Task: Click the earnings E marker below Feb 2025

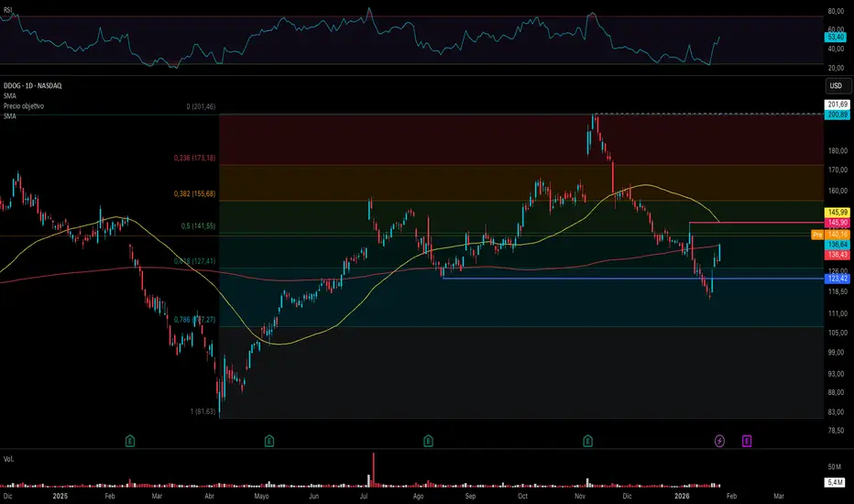Action: click(x=129, y=441)
